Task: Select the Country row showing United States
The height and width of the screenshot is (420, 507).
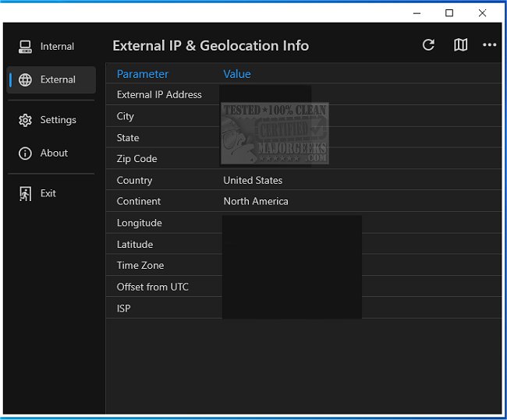Action: (x=253, y=180)
